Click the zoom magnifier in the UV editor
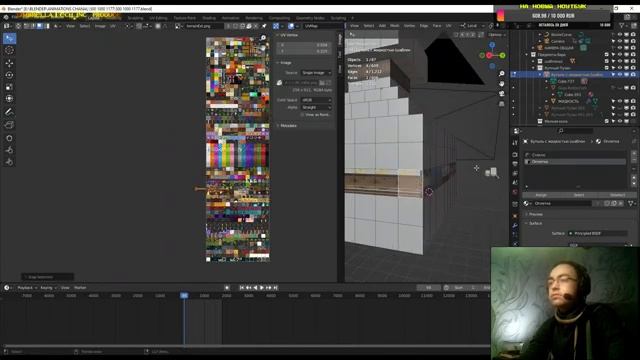Viewport: 640px width, 360px height. pyautogui.click(x=263, y=38)
